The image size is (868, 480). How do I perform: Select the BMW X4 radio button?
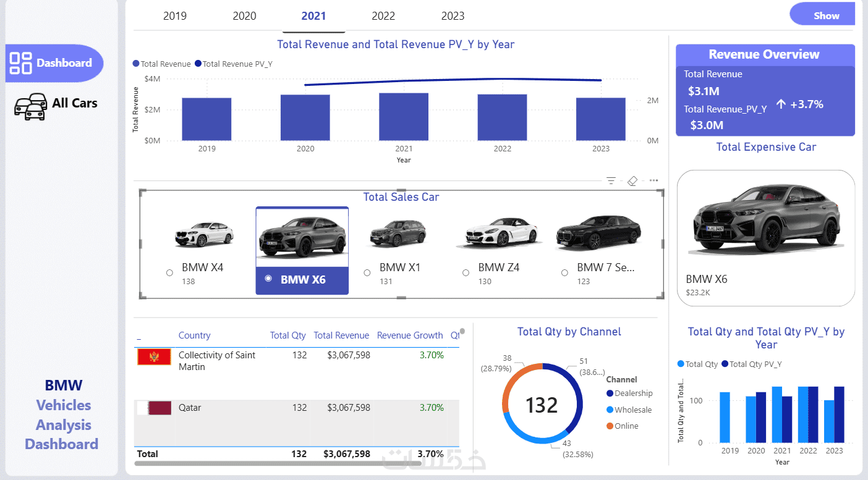(169, 273)
